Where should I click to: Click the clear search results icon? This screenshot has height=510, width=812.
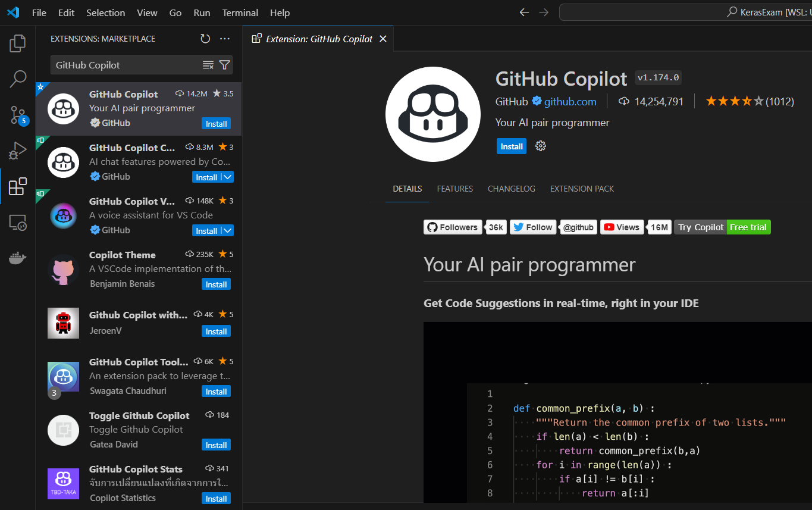click(x=209, y=65)
